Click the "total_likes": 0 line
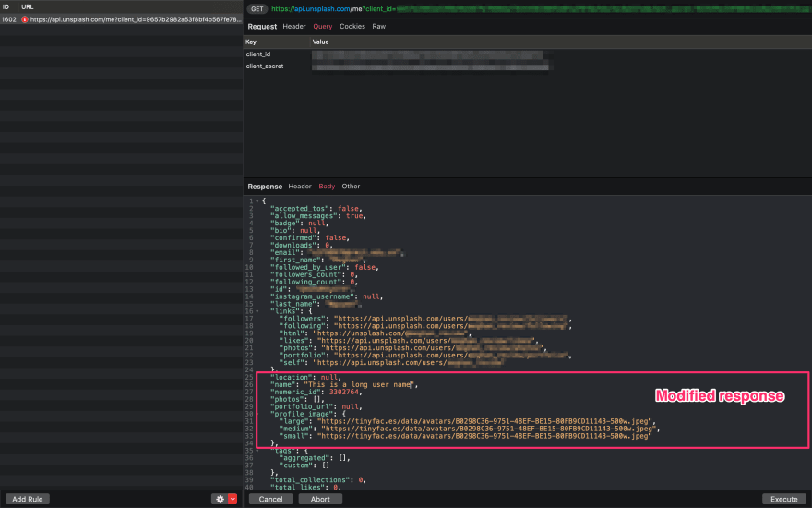 305,488
